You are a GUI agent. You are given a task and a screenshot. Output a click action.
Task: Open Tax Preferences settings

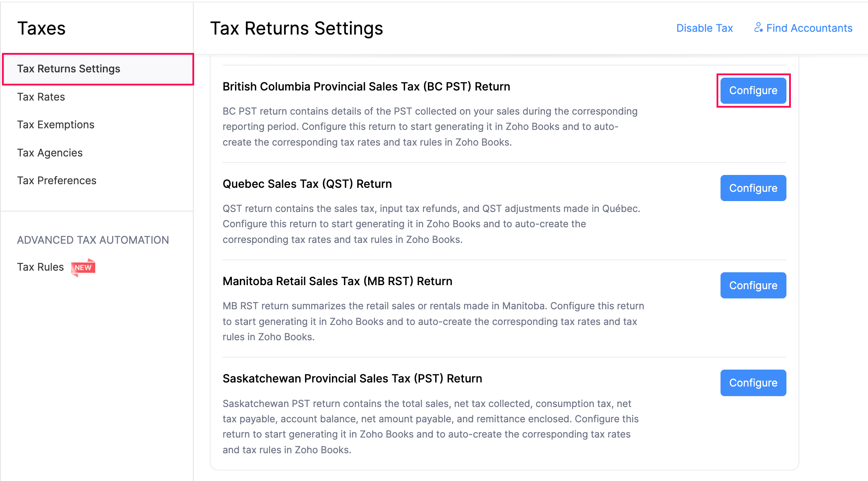(57, 180)
